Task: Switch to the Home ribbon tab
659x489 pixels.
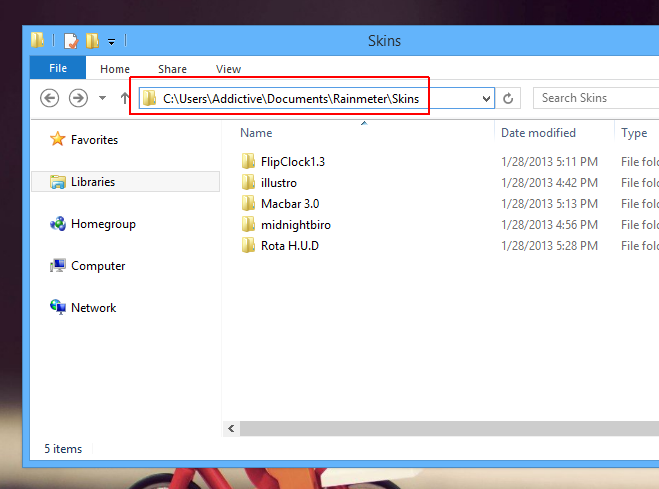Action: (115, 69)
